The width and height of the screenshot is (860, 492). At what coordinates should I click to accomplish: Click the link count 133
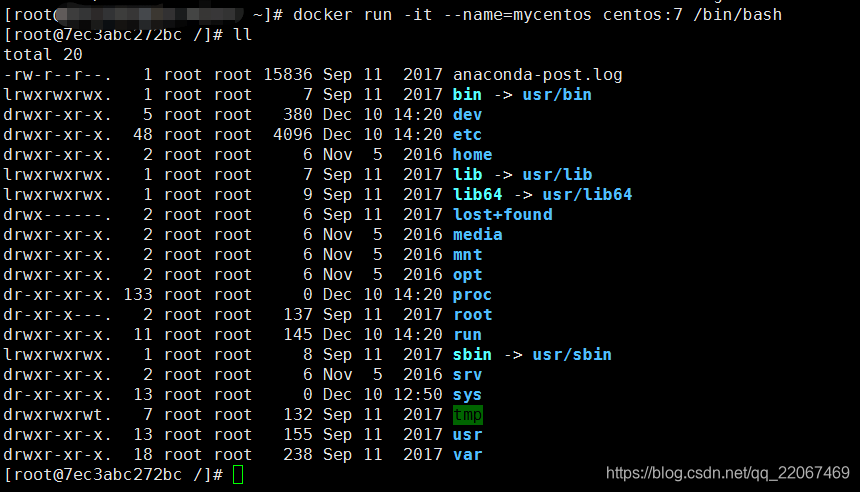[138, 295]
